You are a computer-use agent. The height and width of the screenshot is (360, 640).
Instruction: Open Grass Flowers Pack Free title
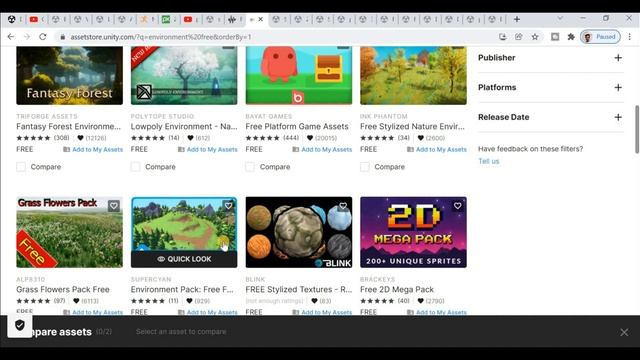[63, 289]
